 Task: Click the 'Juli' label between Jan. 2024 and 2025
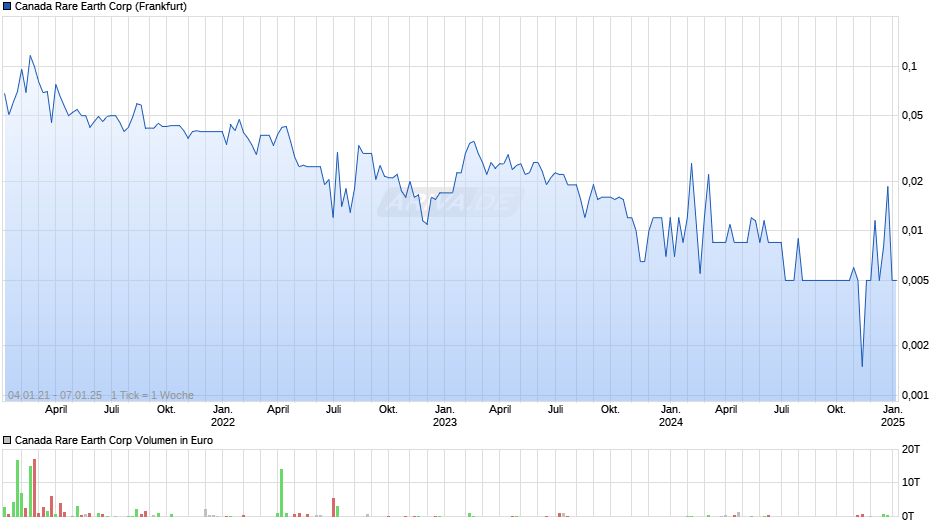click(782, 410)
